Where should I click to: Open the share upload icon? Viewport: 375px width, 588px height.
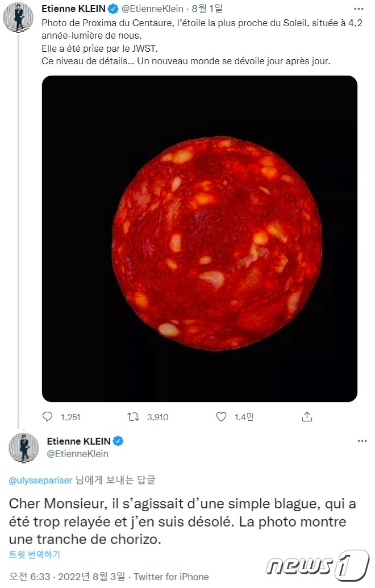pyautogui.click(x=307, y=416)
